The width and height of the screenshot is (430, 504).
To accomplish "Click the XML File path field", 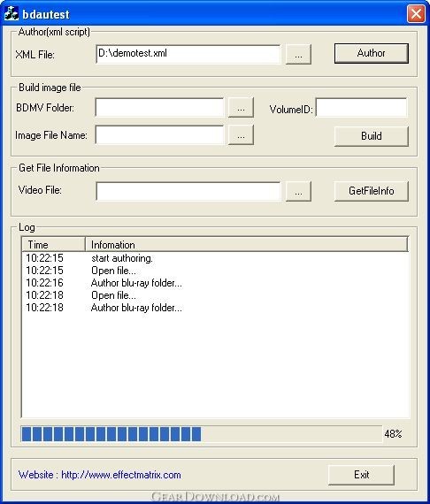I will click(188, 54).
